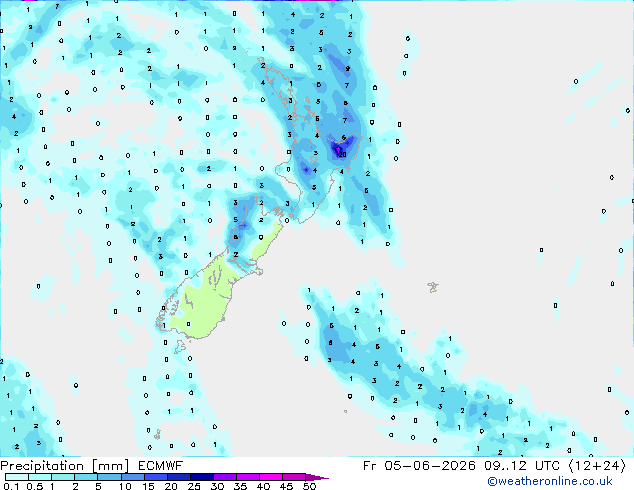This screenshot has width=634, height=490.
Task: Click the '20' precipitation value on map
Action: click(342, 154)
